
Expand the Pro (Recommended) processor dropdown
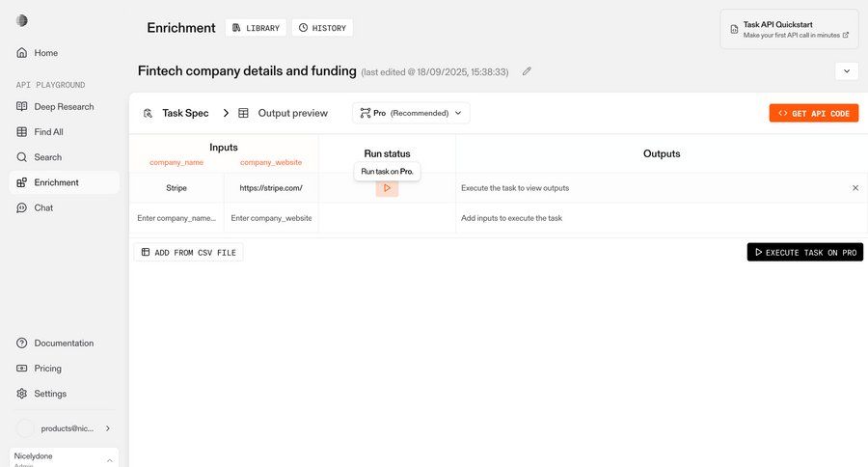[x=411, y=113]
